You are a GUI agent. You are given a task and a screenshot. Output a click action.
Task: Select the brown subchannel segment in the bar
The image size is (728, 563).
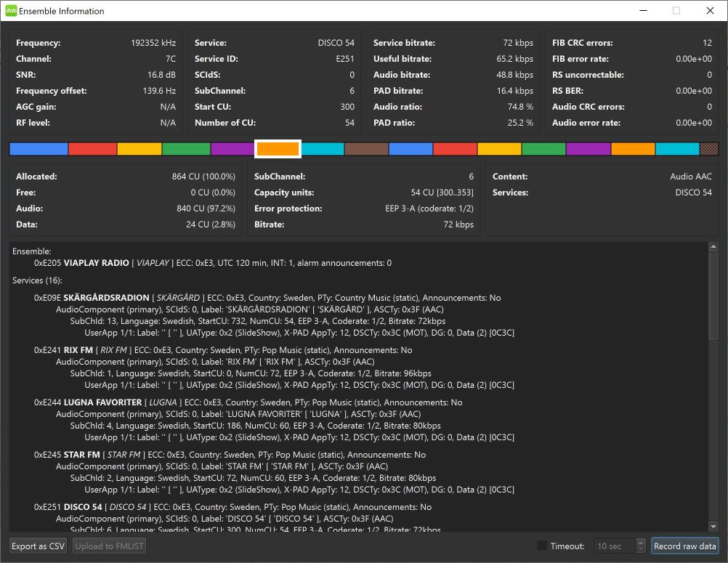coord(366,149)
